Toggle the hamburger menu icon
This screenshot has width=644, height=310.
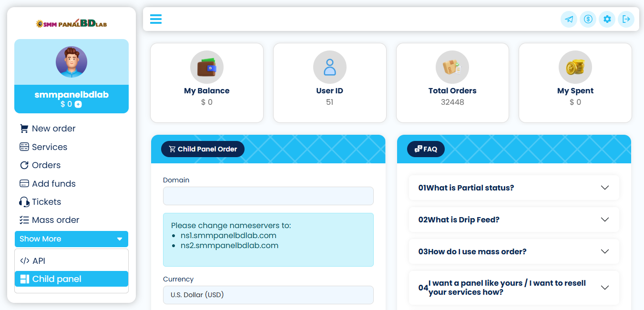click(x=156, y=19)
